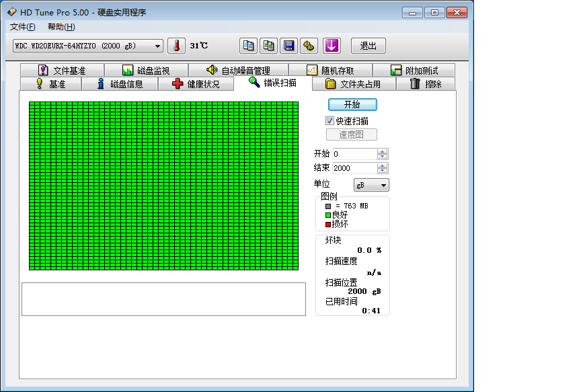The image size is (581, 392).
Task: Click the red 损坏 legend swatch
Action: [328, 224]
